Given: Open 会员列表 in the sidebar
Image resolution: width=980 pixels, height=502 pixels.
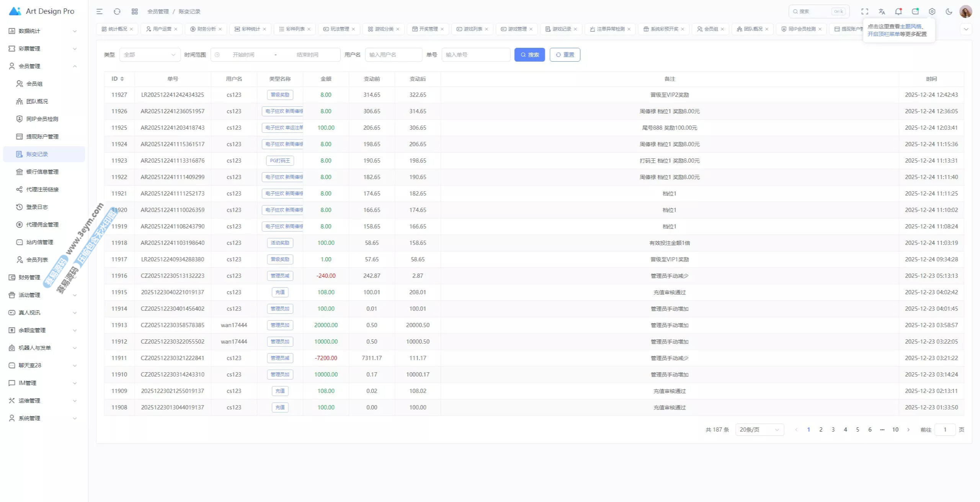Looking at the screenshot, I should (37, 260).
